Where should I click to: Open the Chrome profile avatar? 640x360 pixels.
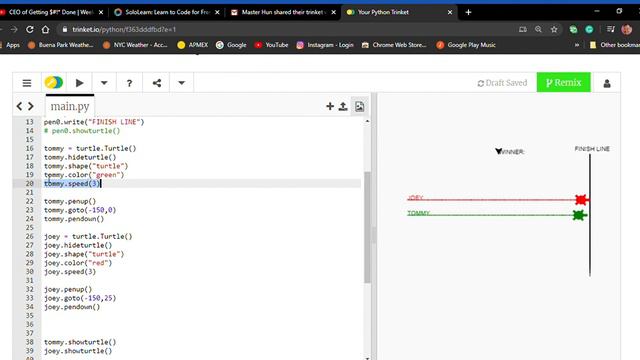[x=627, y=29]
